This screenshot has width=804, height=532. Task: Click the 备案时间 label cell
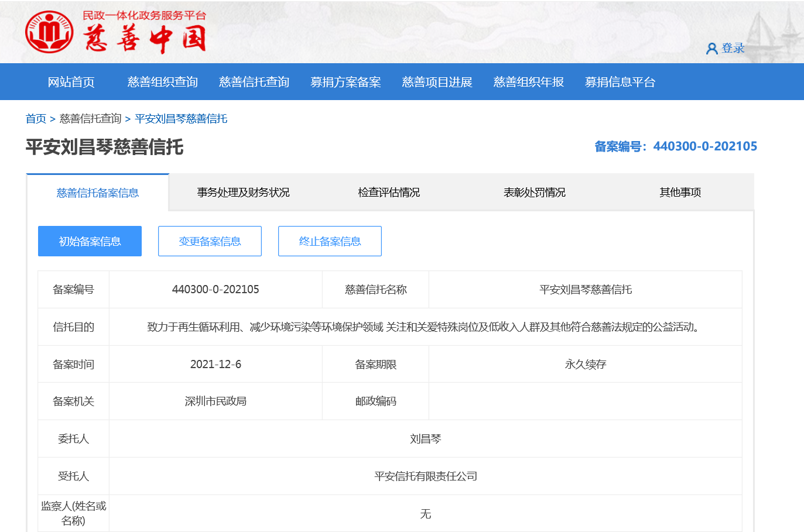74,364
